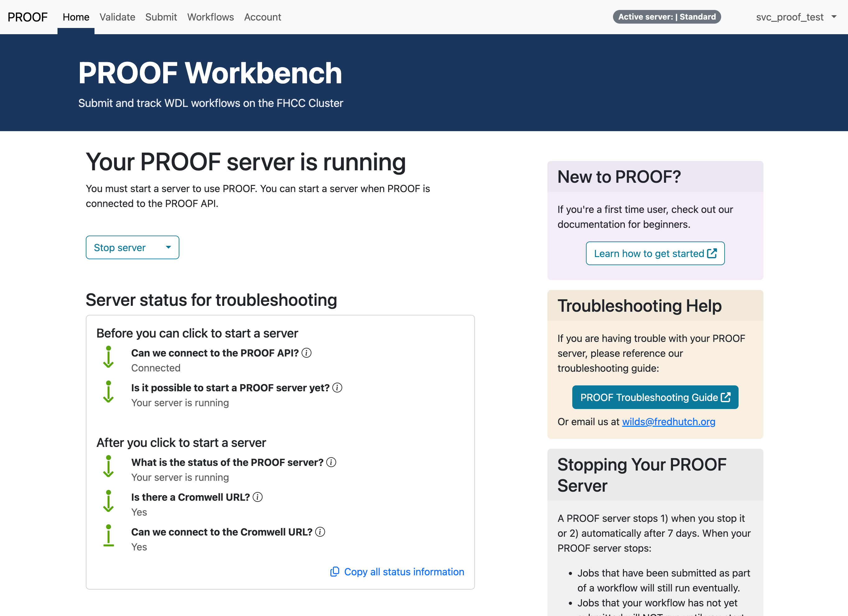
Task: Switch to the Workflows tab
Action: coord(210,17)
